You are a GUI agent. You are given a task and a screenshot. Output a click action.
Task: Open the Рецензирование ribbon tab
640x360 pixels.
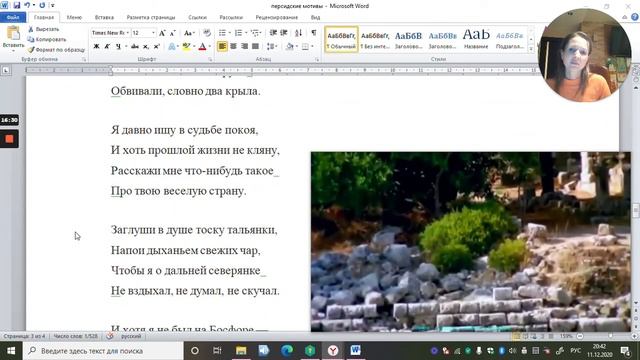click(276, 18)
